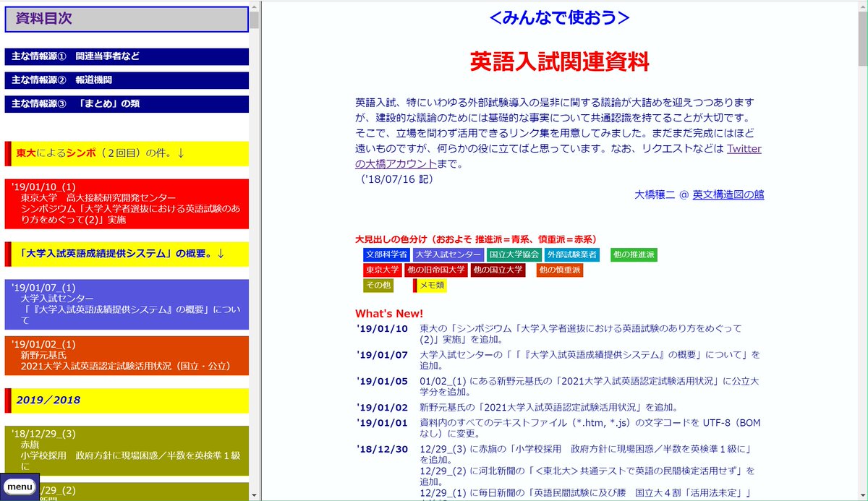This screenshot has height=501, width=868.
Task: Click main pane scrollbar down arrow
Action: tap(863, 495)
